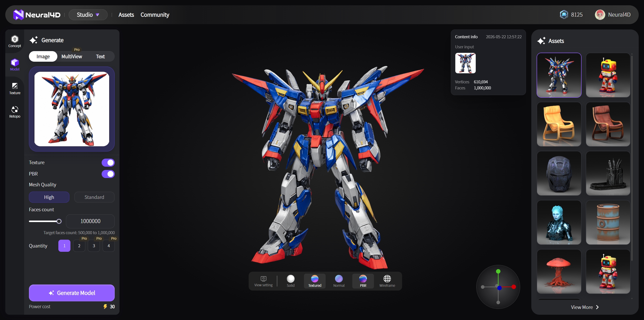
Task: Adjust the Faces count slider handle
Action: tap(59, 221)
